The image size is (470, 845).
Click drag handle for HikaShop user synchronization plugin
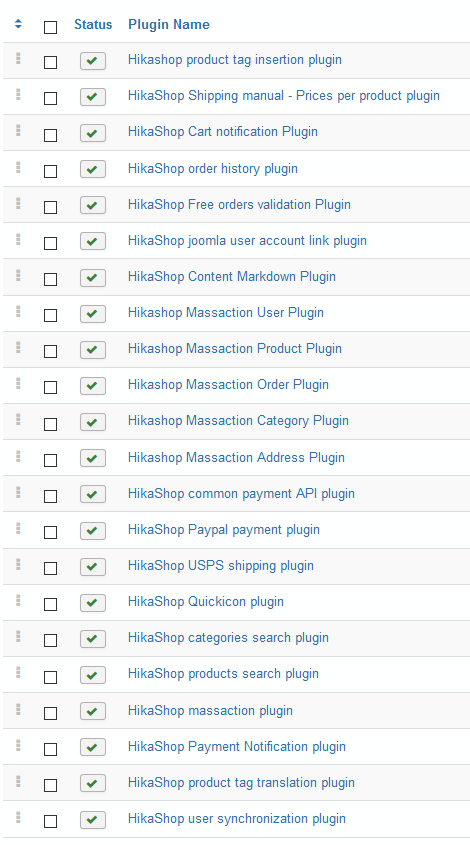click(18, 817)
